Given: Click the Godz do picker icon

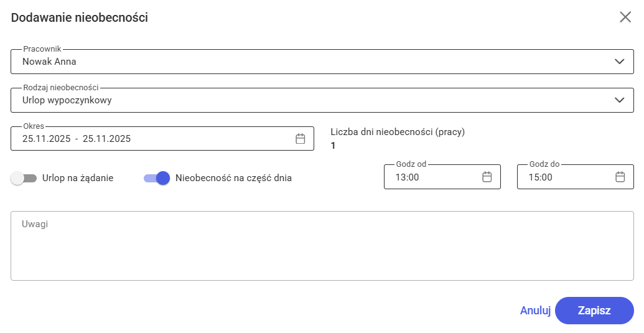Looking at the screenshot, I should tap(620, 177).
